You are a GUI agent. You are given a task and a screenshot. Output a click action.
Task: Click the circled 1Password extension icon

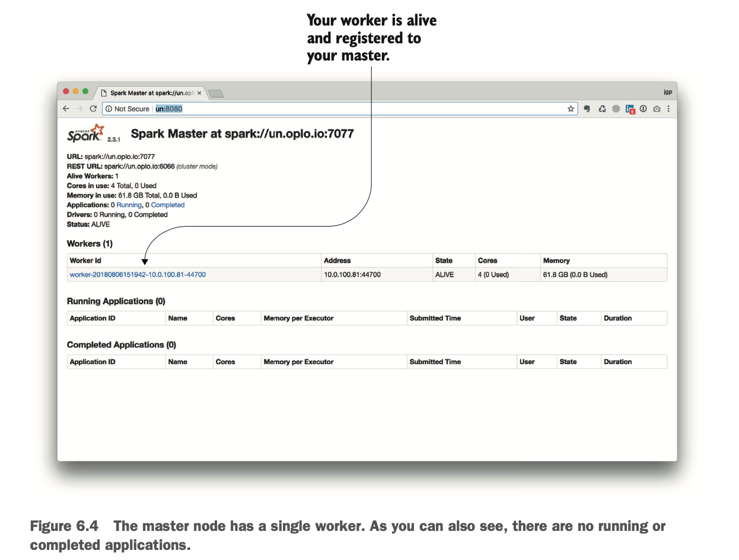(x=644, y=109)
